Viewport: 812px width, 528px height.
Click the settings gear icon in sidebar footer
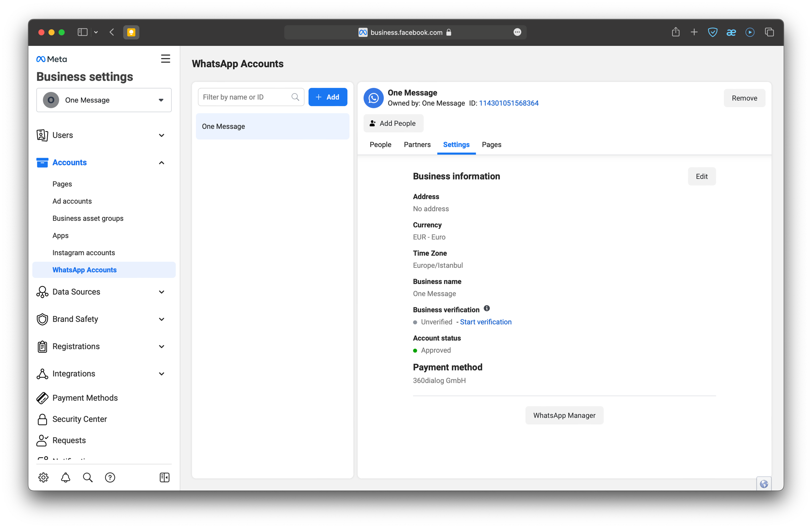[43, 477]
